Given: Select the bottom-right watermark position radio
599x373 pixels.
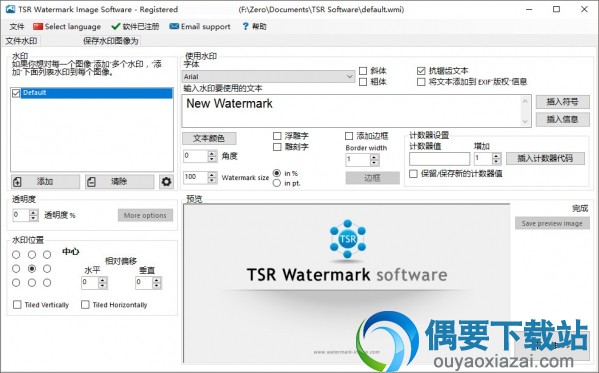Looking at the screenshot, I should point(47,283).
